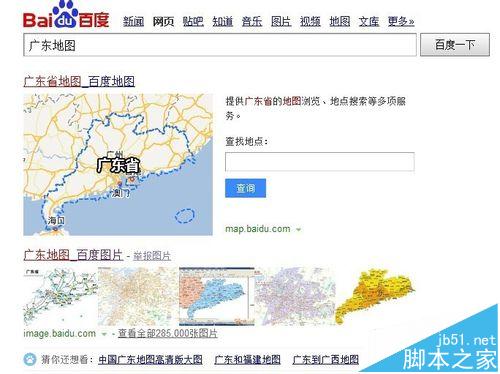Open the 音乐 music tab

(252, 22)
